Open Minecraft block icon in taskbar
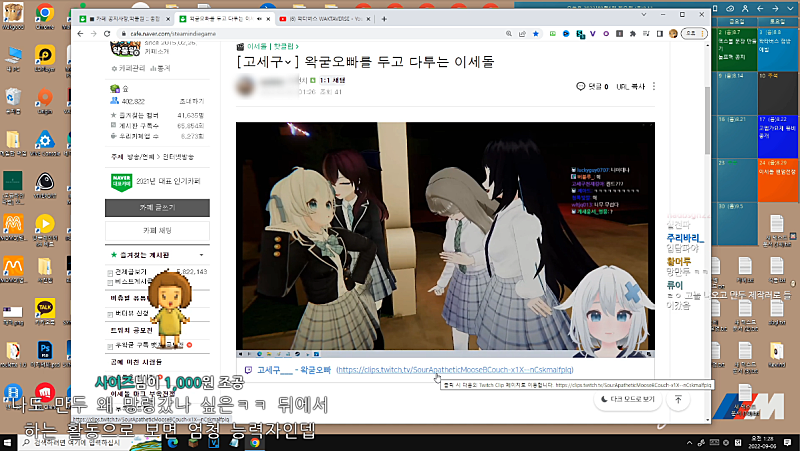Screen dimensions: 800x451 (193, 443)
